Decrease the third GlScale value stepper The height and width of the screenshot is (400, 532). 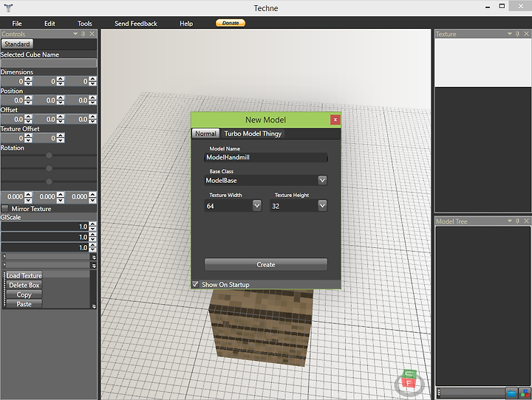[x=92, y=250]
